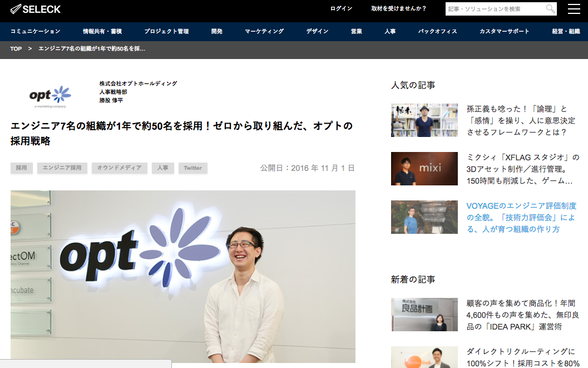588x368 pixels.
Task: Click the エンジニア採用 tag
Action: click(x=62, y=168)
